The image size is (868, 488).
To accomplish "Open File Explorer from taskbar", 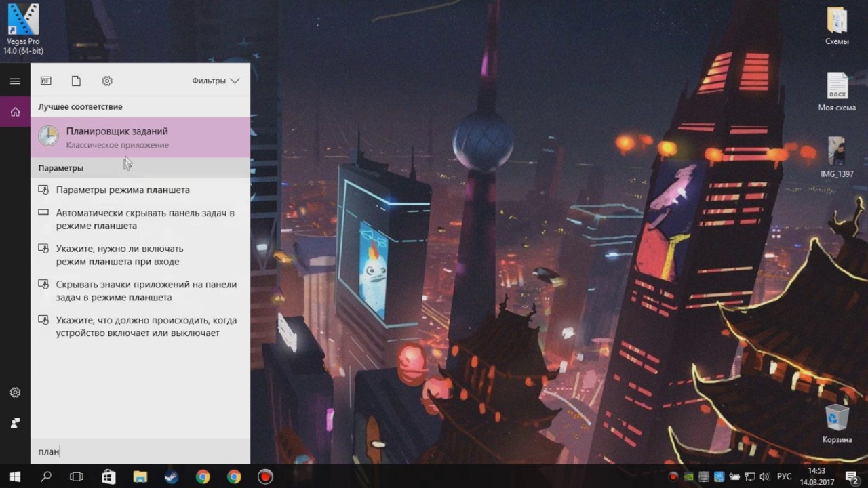I will click(140, 476).
